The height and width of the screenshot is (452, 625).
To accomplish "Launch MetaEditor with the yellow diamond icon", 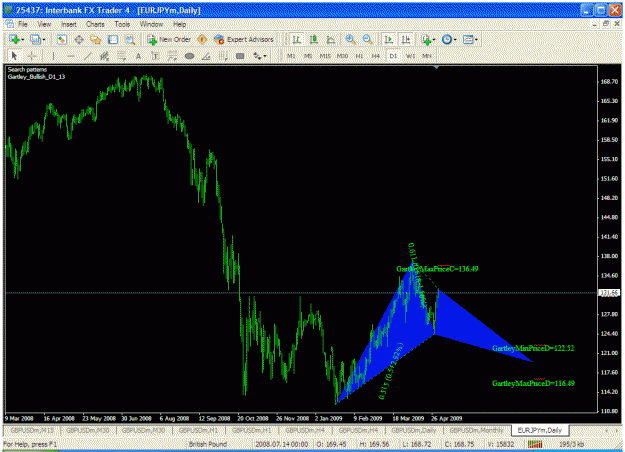I will pos(202,39).
